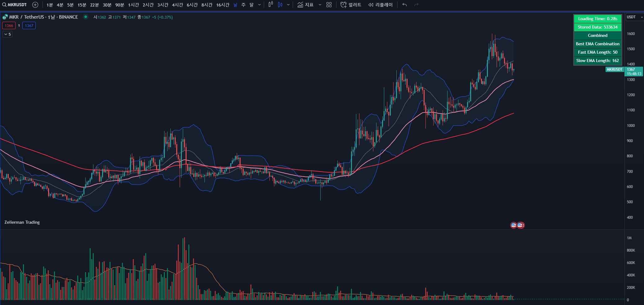The height and width of the screenshot is (305, 644).
Task: Click the 800K volume scale label
Action: [631, 250]
